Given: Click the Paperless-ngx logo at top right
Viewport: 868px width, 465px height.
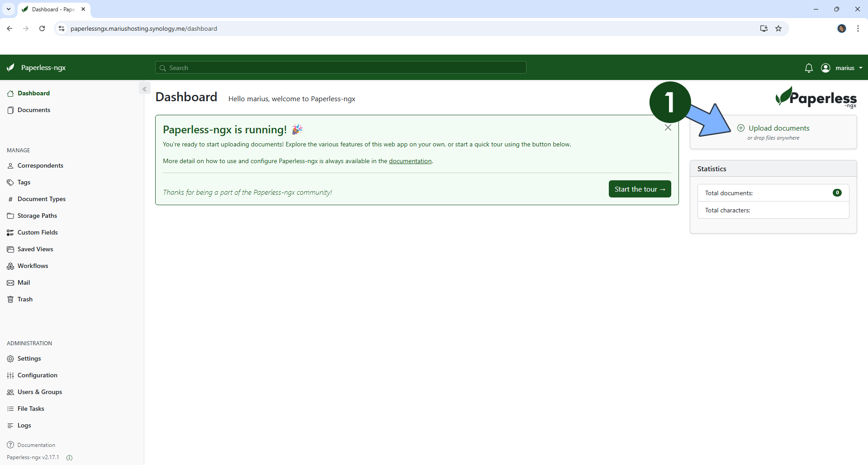Looking at the screenshot, I should pyautogui.click(x=816, y=97).
